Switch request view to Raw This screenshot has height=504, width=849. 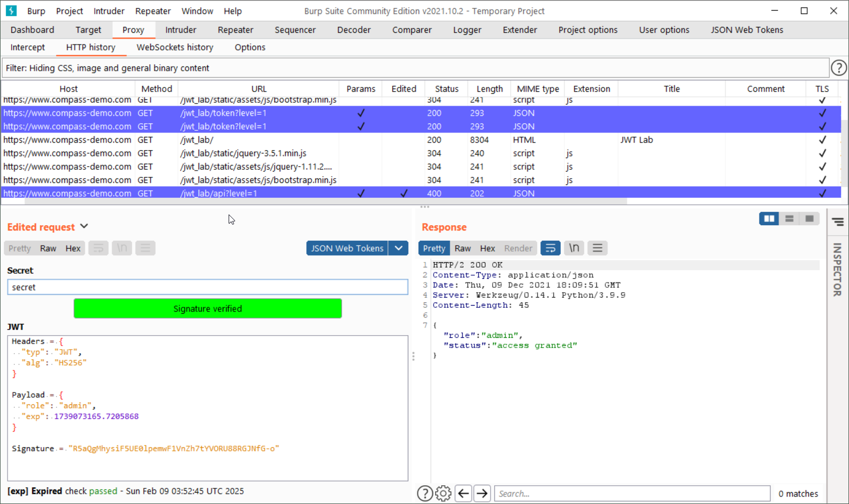coord(48,248)
